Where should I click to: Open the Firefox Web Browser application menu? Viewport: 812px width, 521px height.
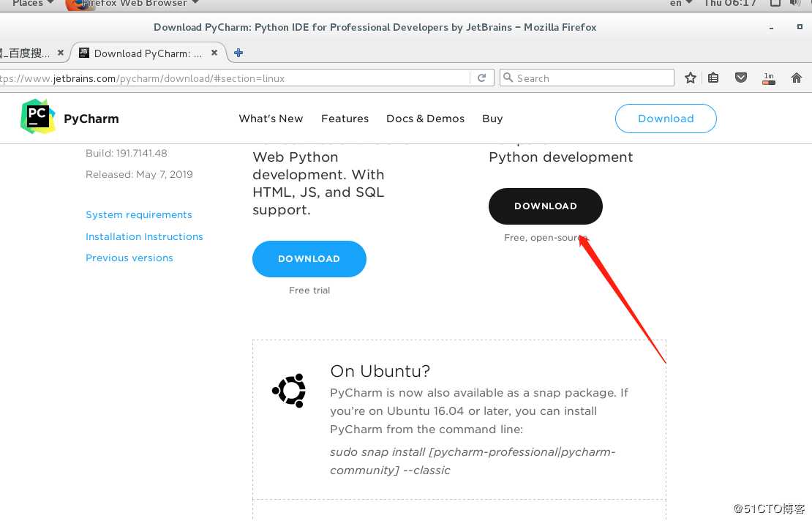[132, 3]
